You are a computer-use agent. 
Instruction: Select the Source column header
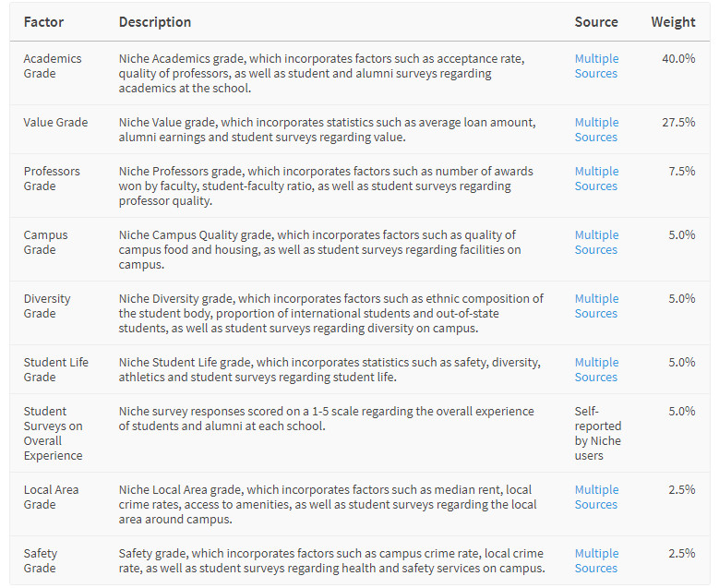pos(596,21)
